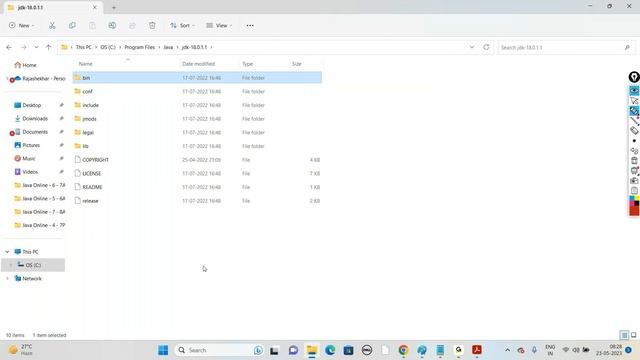640x360 pixels.
Task: Click the Search jdk-18.0.1.1 field
Action: point(566,48)
